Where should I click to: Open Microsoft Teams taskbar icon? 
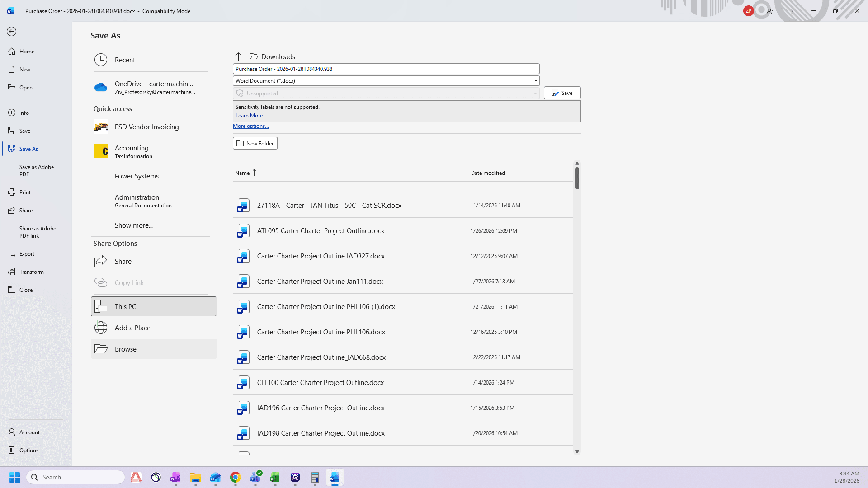tap(255, 477)
